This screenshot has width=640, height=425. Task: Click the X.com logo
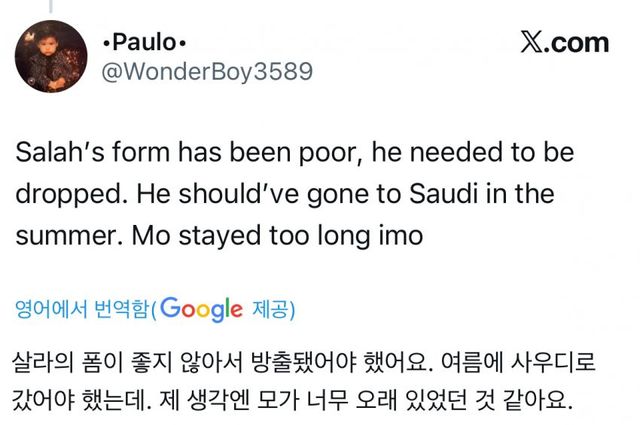pyautogui.click(x=564, y=42)
